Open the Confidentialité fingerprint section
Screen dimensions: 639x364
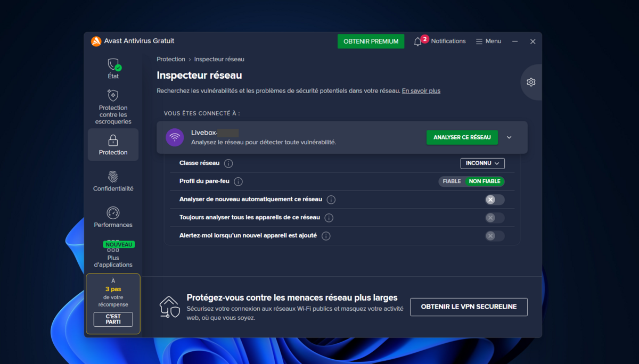click(x=113, y=181)
